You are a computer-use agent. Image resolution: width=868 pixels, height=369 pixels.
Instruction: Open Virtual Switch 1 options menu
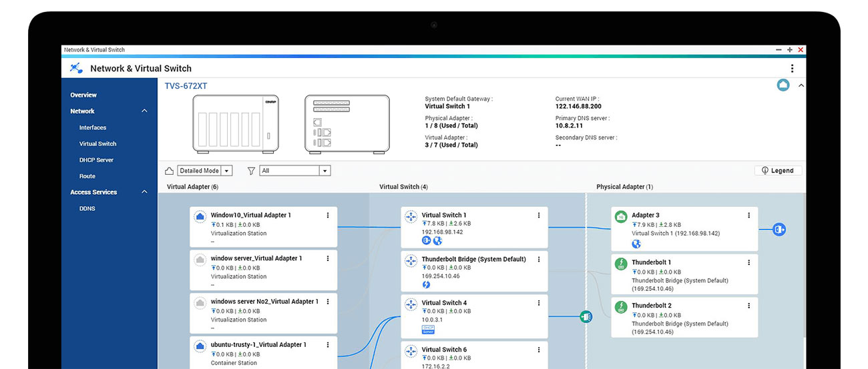(x=539, y=216)
